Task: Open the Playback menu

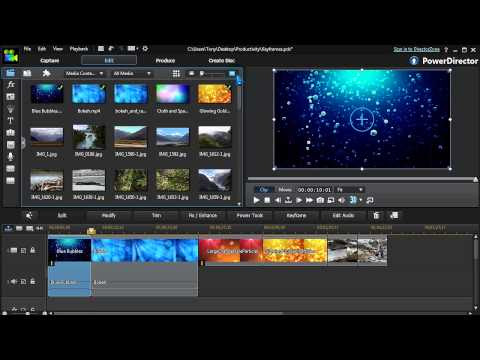Action: pos(79,49)
